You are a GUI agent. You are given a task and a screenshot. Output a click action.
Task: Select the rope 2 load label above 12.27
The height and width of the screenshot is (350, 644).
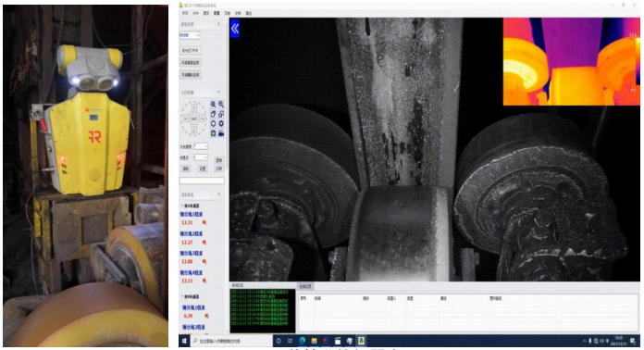(x=191, y=233)
